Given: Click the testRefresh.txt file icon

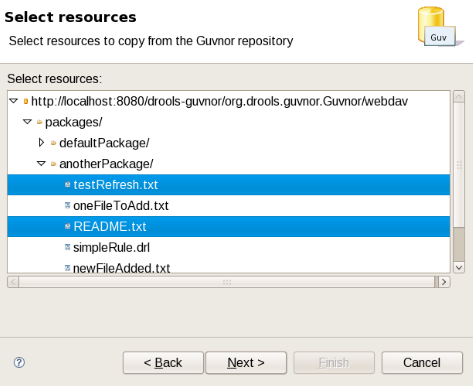Looking at the screenshot, I should (x=67, y=184).
